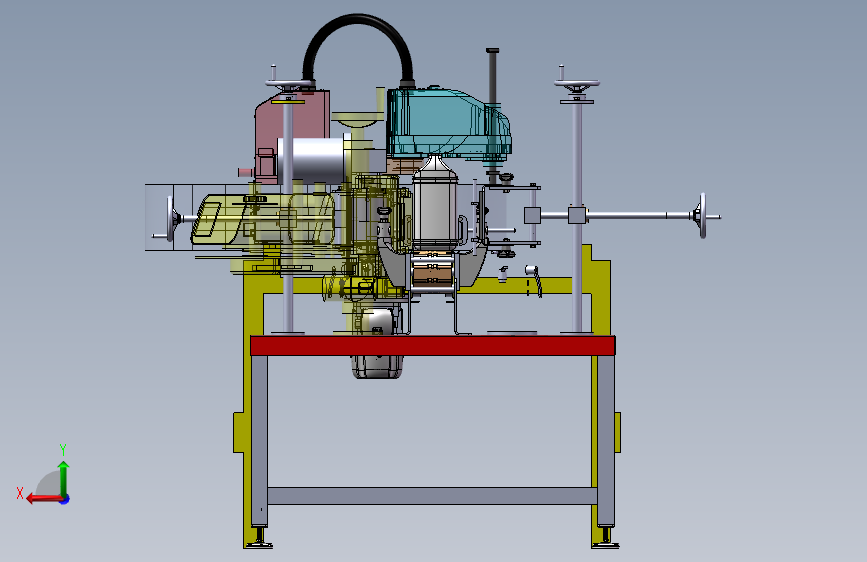Select the right leveling foot of the frame
Viewport: 867px width, 562px height.
point(605,538)
